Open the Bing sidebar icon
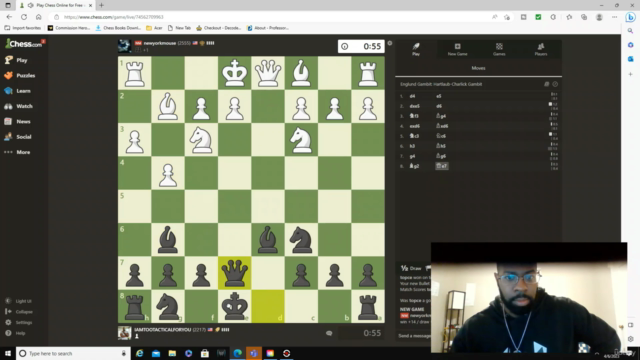640x360 pixels. 631,17
